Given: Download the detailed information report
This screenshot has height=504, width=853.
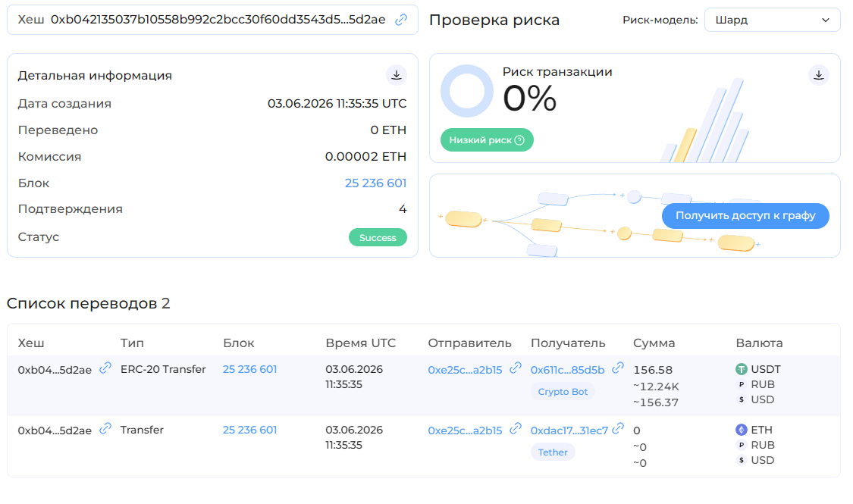Looking at the screenshot, I should tap(397, 75).
